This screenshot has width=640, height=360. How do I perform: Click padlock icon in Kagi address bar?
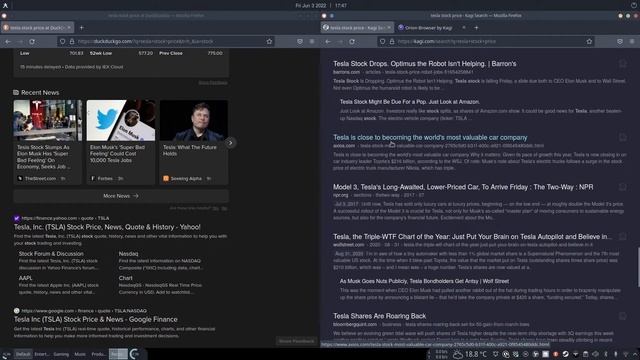[x=392, y=42]
